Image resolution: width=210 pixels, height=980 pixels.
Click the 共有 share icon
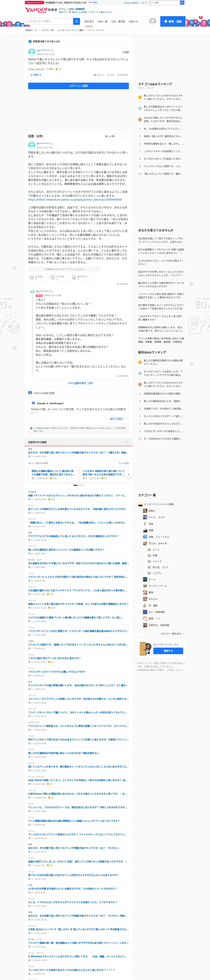(x=109, y=75)
